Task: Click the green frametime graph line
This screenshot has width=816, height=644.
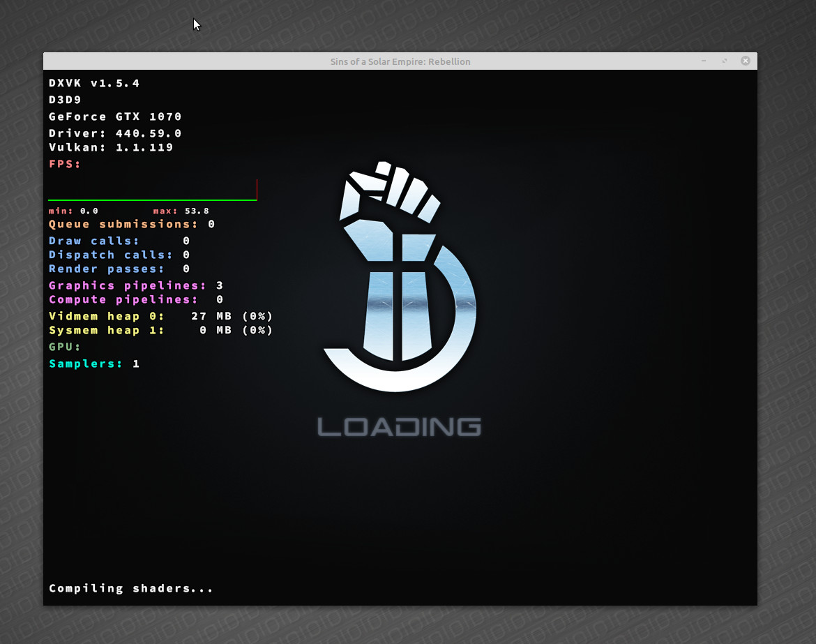Action: (153, 200)
